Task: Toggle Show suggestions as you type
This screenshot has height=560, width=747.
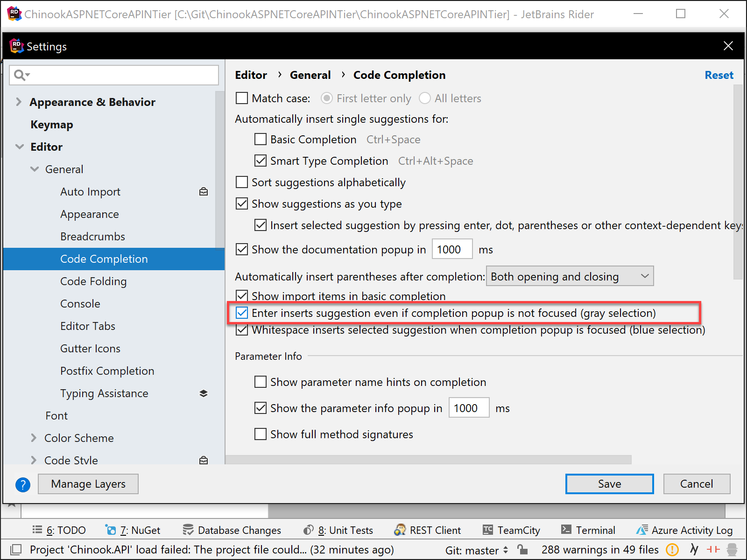Action: click(x=242, y=203)
